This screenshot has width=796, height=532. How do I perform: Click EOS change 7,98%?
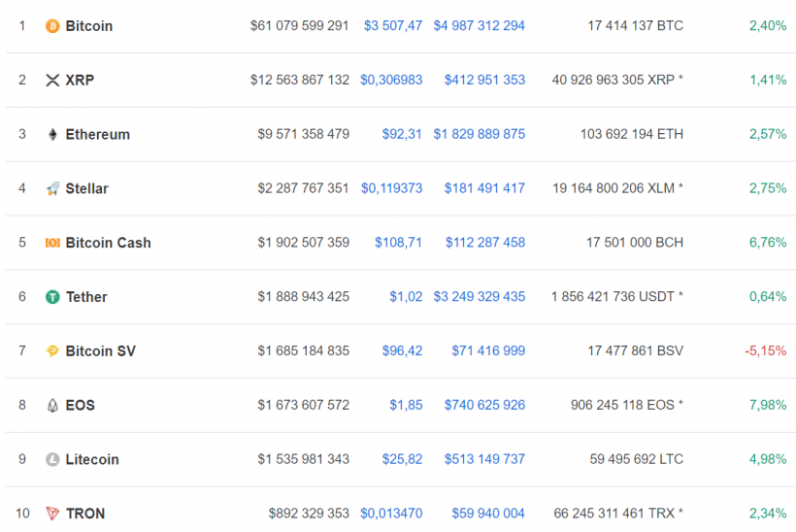pos(768,405)
